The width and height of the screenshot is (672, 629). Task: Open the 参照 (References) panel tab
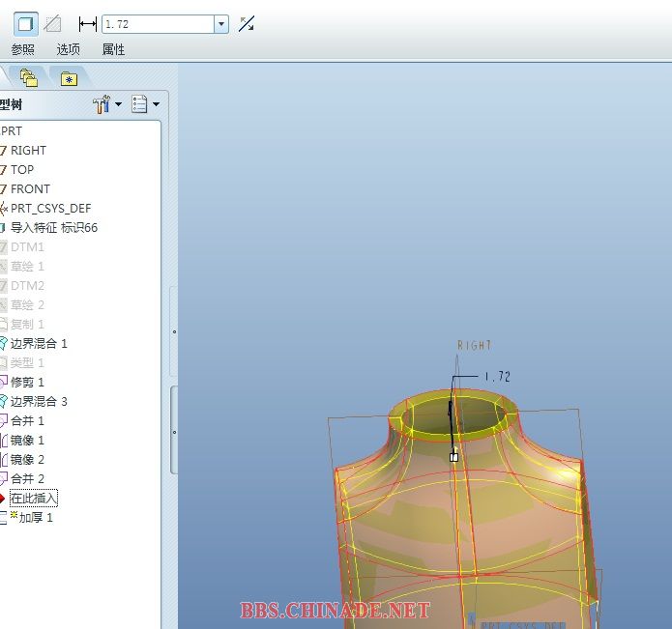click(x=22, y=49)
